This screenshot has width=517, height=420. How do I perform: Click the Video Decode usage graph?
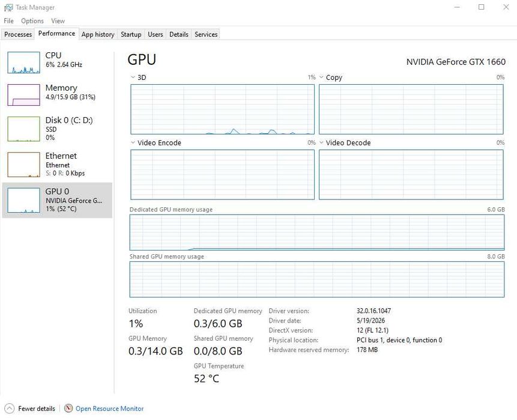(411, 174)
